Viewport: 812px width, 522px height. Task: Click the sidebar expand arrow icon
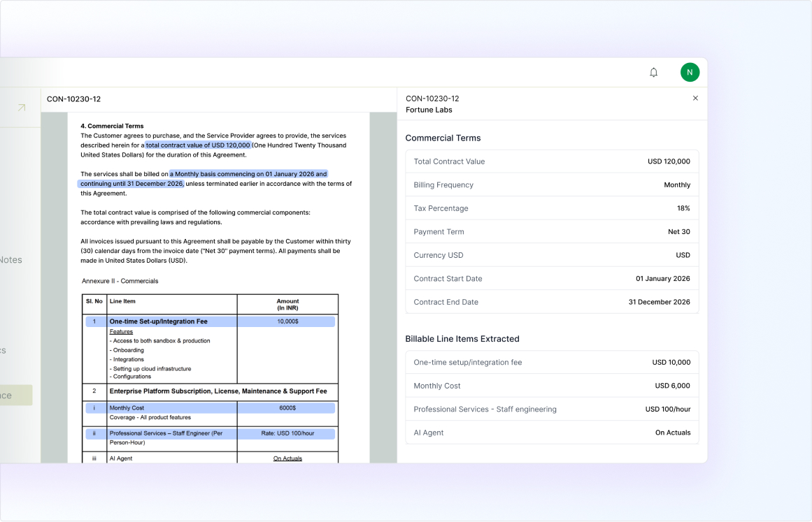click(21, 108)
